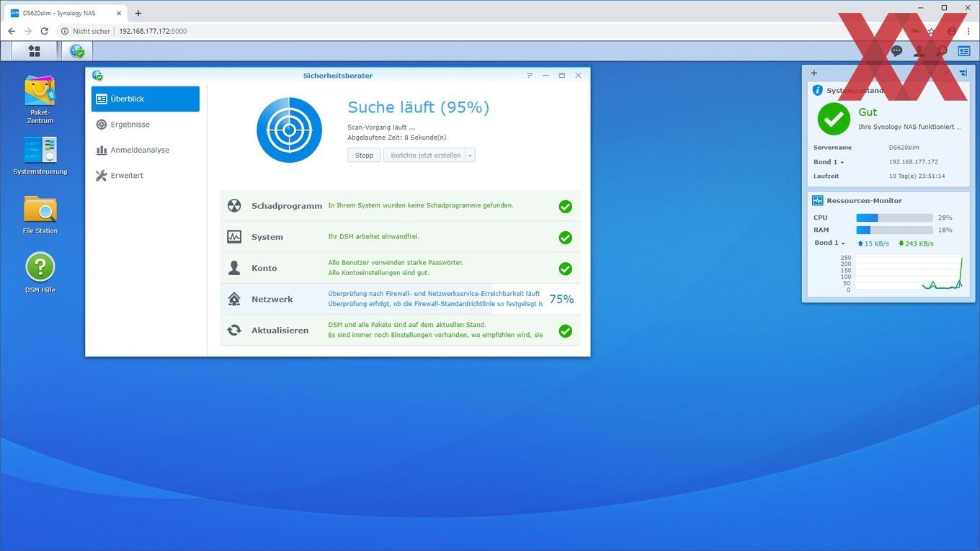Click the Aktualisieren refresh icon
980x551 pixels.
(234, 330)
